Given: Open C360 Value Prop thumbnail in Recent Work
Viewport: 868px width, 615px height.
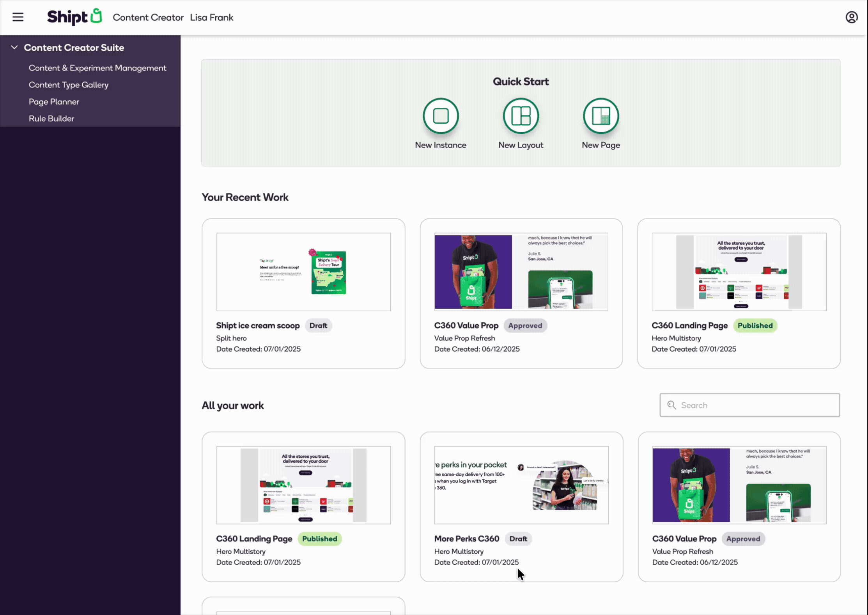Looking at the screenshot, I should coord(521,272).
